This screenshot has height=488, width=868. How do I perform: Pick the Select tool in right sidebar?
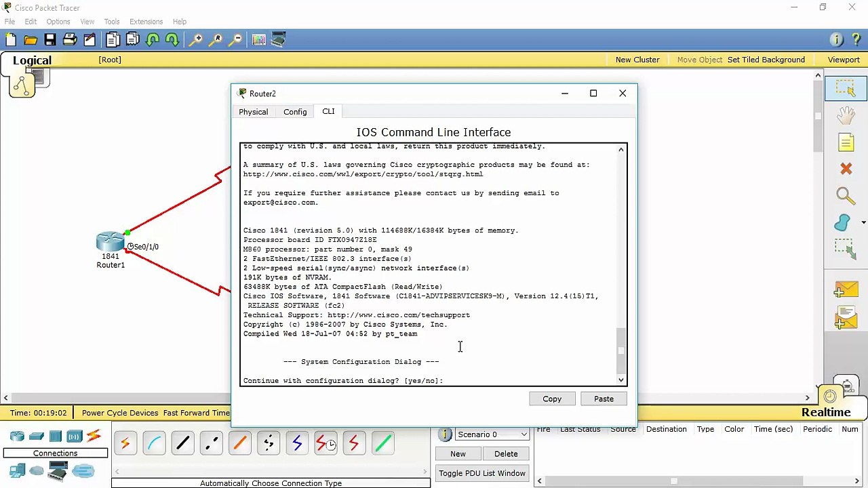tap(846, 89)
